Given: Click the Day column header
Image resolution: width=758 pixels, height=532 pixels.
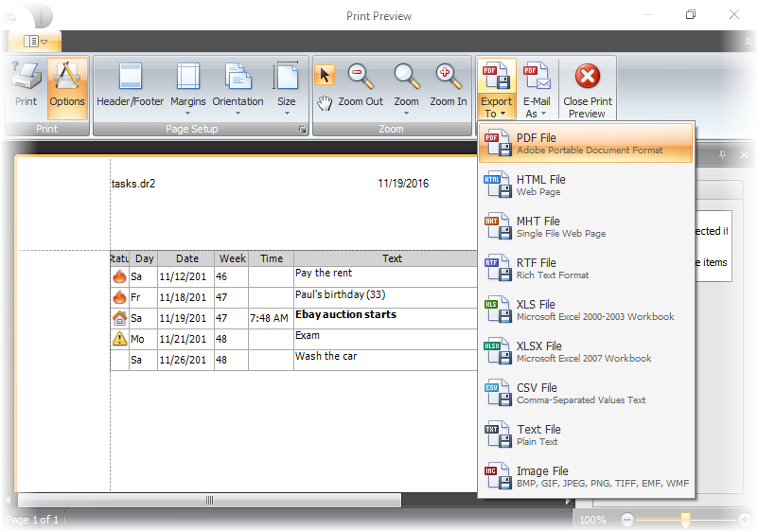Looking at the screenshot, I should coord(144,258).
